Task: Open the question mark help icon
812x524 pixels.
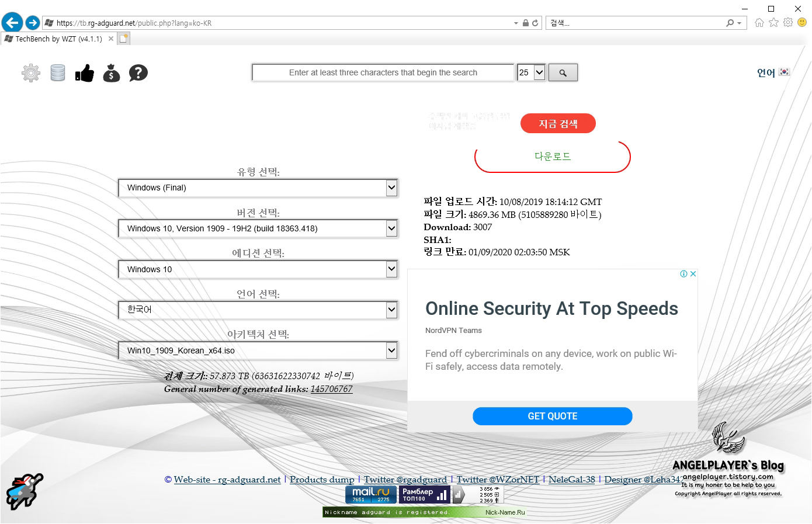Action: (138, 73)
